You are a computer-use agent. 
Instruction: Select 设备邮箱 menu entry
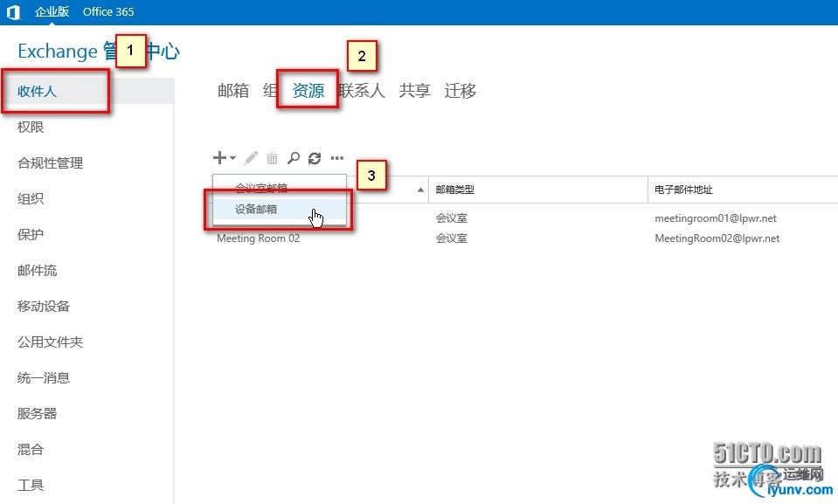(280, 209)
